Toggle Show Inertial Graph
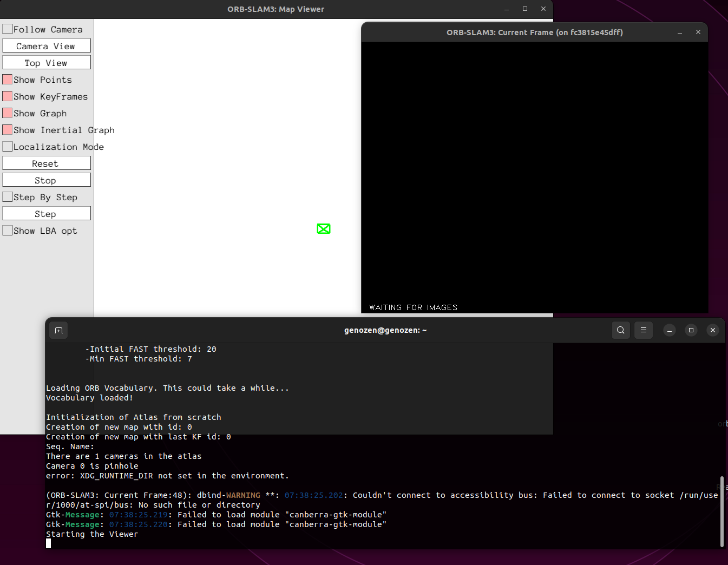The width and height of the screenshot is (728, 565). 7,129
